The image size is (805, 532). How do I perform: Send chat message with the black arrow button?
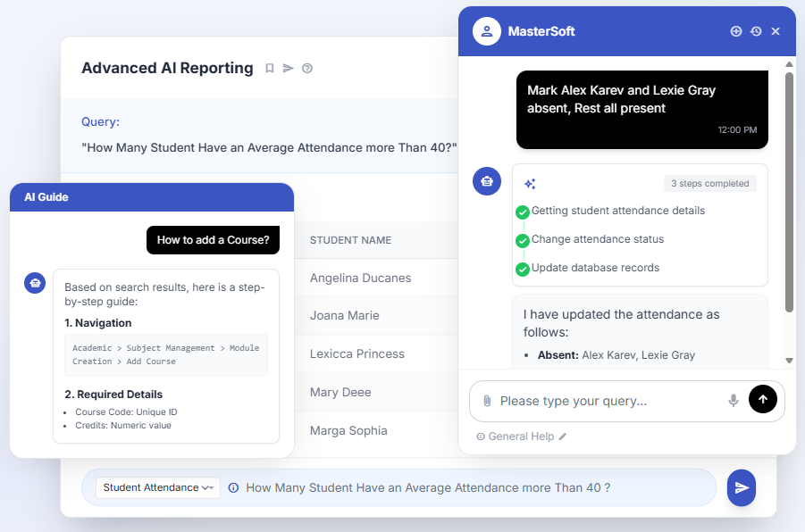[x=762, y=400]
